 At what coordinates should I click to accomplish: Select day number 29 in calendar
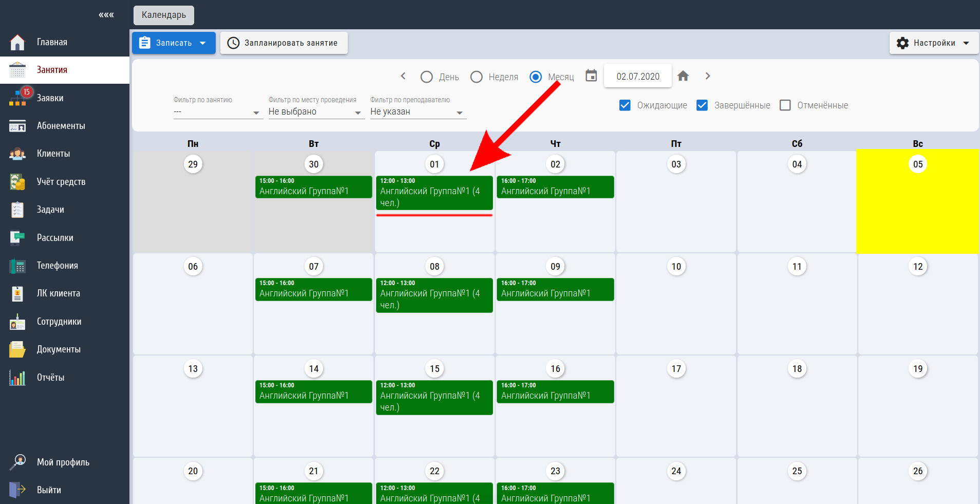pos(193,164)
